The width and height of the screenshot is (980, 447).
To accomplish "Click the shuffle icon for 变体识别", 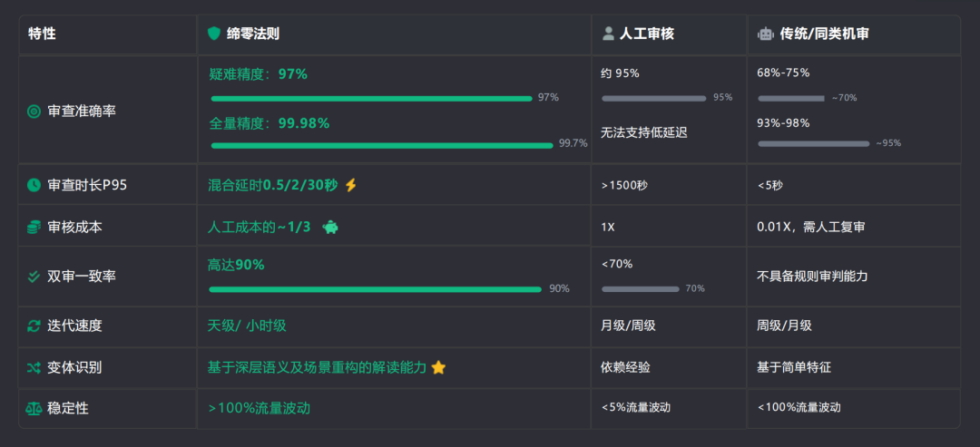I will [x=34, y=367].
